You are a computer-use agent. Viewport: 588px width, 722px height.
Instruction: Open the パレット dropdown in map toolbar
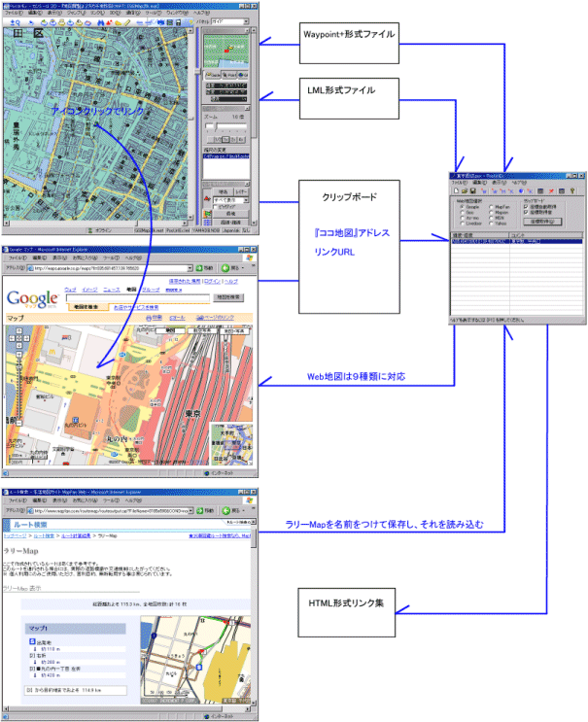click(x=246, y=21)
